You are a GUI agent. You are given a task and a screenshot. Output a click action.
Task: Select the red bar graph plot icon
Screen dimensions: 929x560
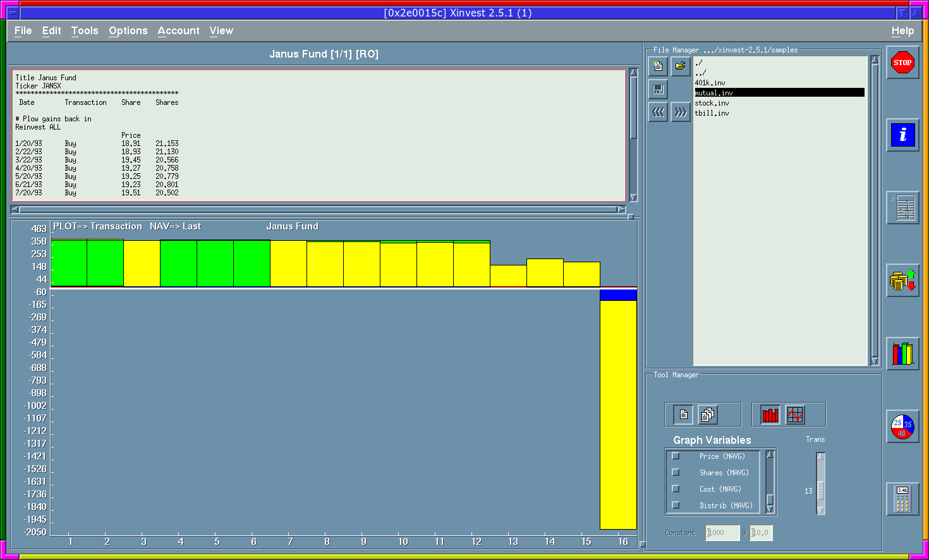[x=770, y=415]
